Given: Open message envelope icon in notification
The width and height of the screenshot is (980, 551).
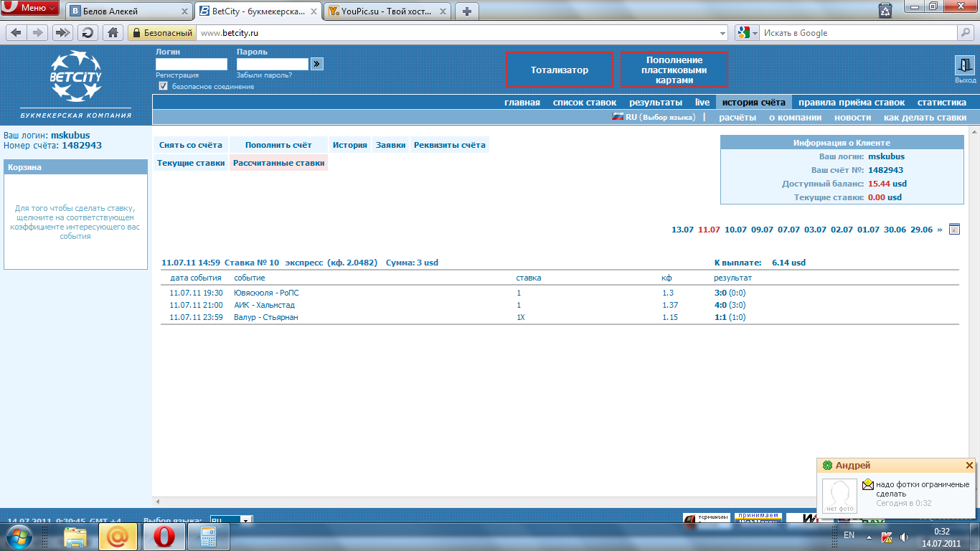Looking at the screenshot, I should click(868, 484).
